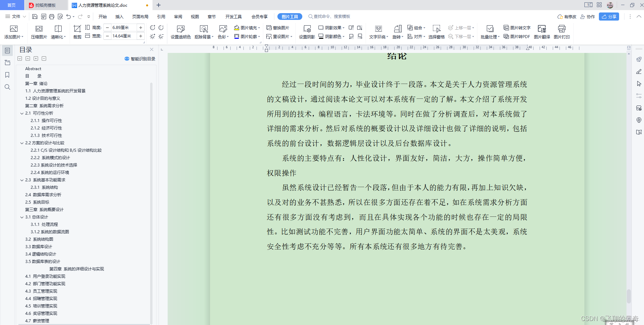Close the 目录 navigation pane
The width and height of the screenshot is (644, 325).
point(151,50)
